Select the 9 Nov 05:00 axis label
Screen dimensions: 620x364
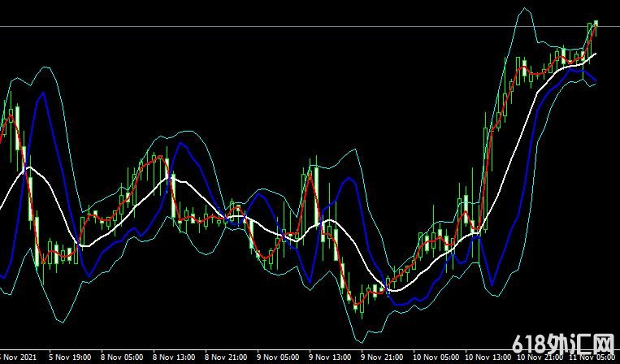[279, 357]
